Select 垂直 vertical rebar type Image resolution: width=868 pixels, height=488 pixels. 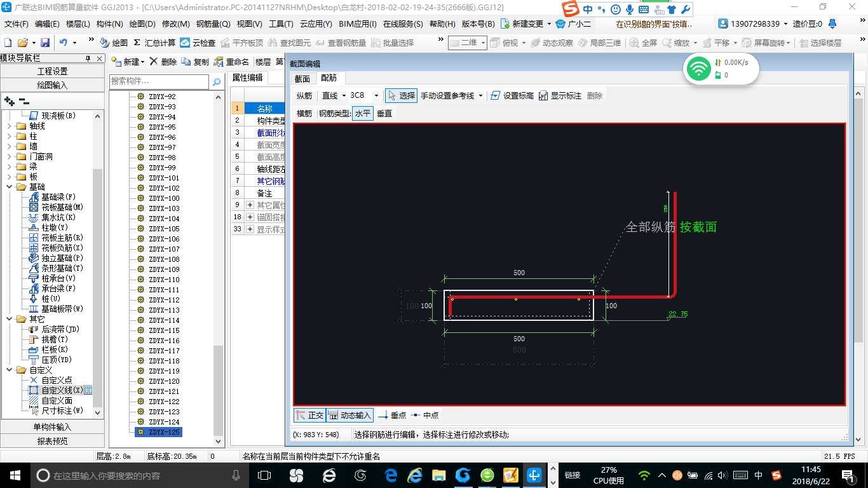coord(384,113)
